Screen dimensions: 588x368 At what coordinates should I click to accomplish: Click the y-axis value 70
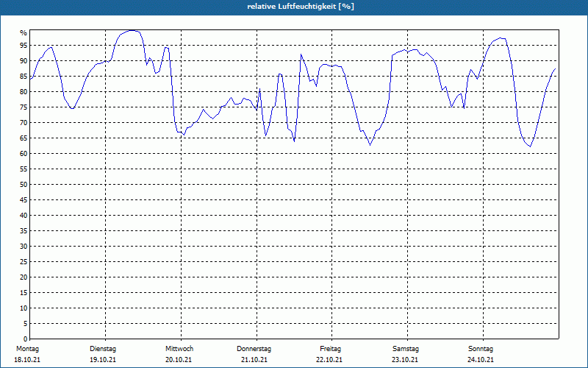click(24, 123)
